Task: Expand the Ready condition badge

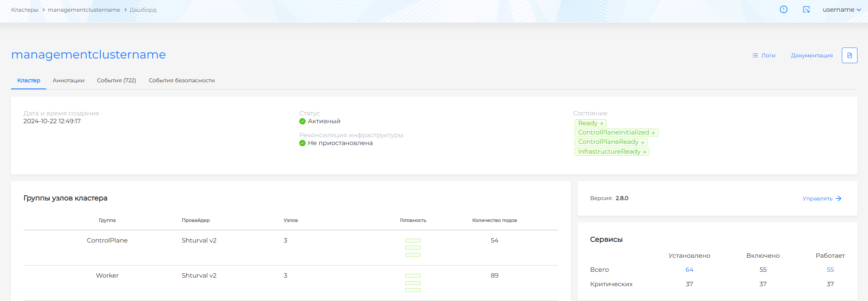Action: 590,123
